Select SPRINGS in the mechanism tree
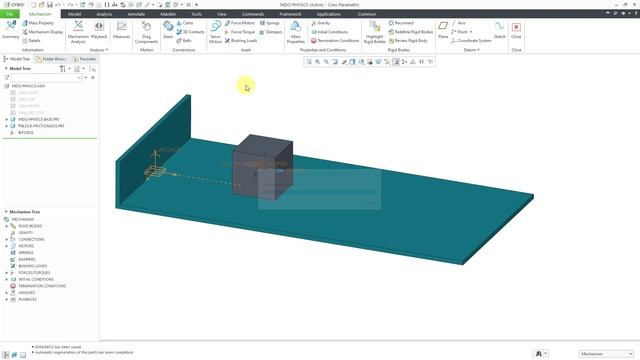The image size is (640, 360). tap(26, 253)
